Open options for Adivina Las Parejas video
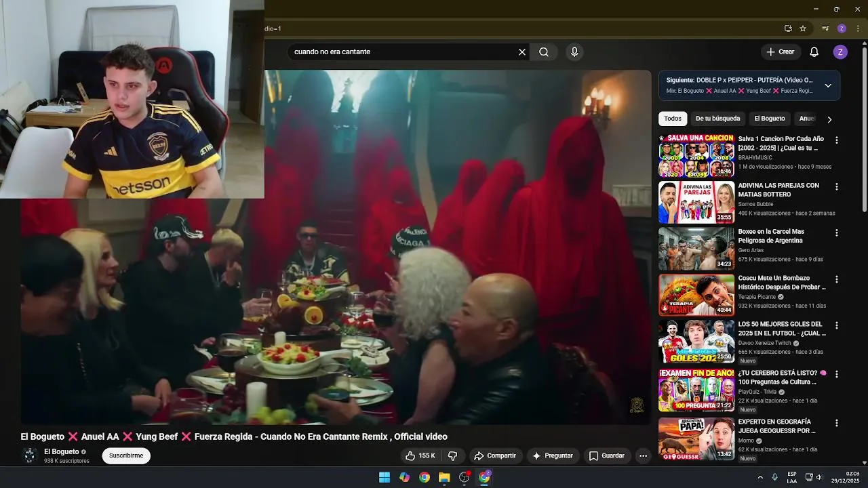 (x=836, y=186)
